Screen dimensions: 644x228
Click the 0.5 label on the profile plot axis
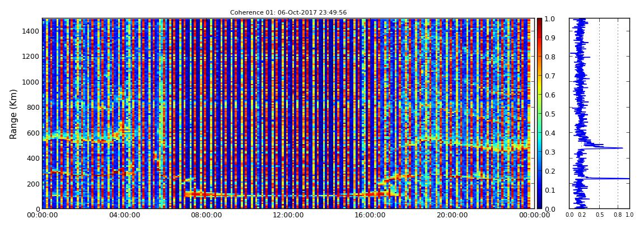point(599,215)
